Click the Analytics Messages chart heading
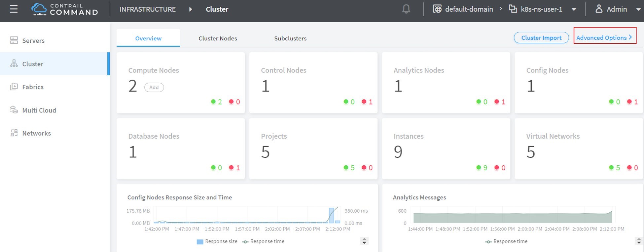Screen dimensions: 644x252 pos(419,197)
